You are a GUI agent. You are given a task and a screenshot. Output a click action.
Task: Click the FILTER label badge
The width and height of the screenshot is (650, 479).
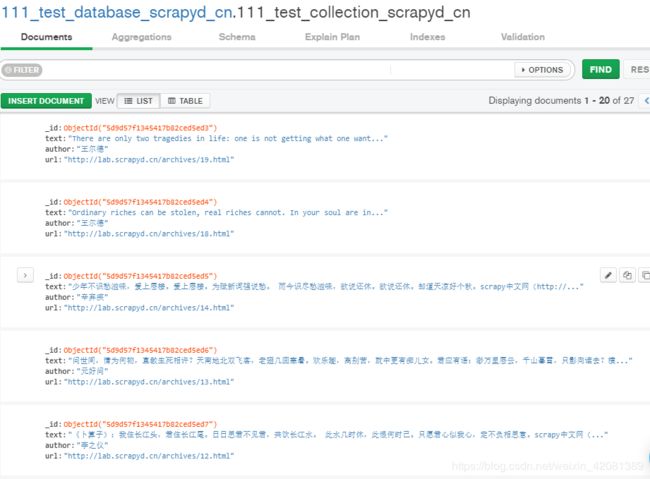(22, 70)
